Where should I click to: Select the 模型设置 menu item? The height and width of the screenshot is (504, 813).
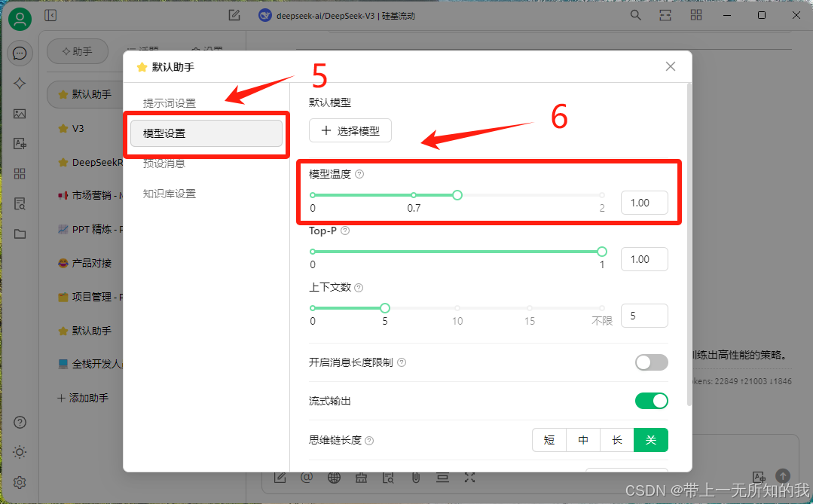pyautogui.click(x=206, y=133)
